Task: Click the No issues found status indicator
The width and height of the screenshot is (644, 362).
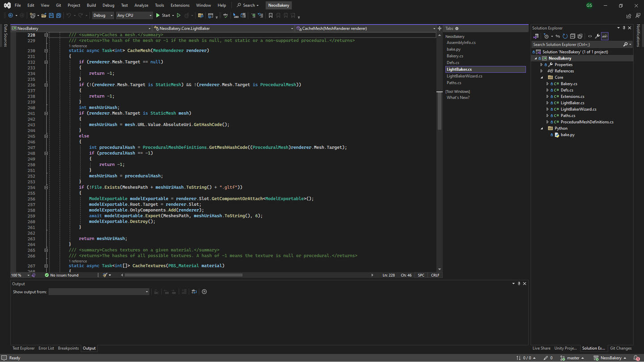Action: point(61,275)
